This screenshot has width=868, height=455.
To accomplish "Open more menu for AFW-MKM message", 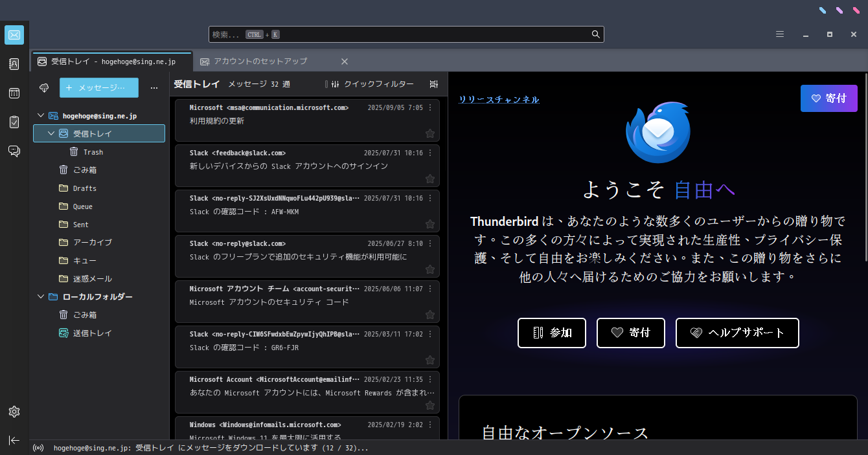I will [x=430, y=198].
